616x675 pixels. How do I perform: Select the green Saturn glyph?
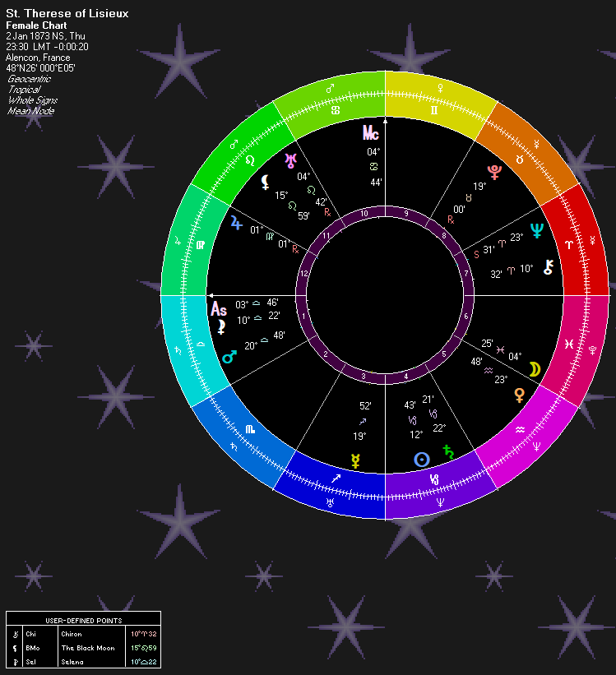click(448, 451)
